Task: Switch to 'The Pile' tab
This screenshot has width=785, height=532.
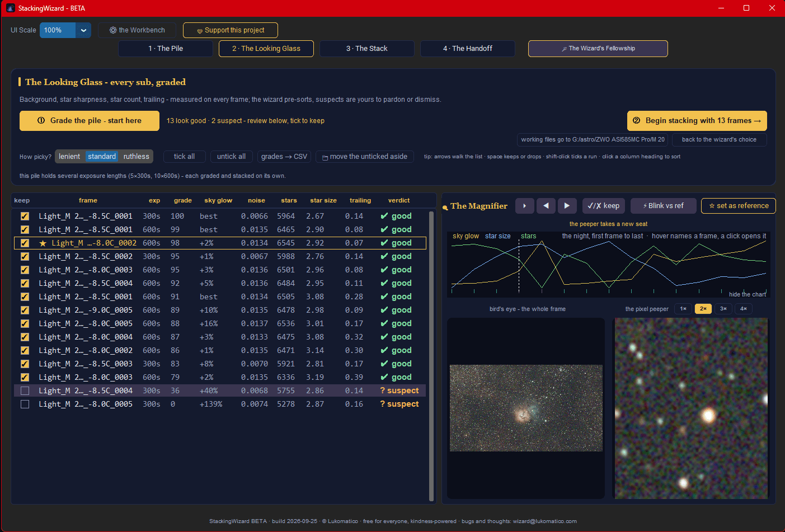Action: [x=166, y=49]
